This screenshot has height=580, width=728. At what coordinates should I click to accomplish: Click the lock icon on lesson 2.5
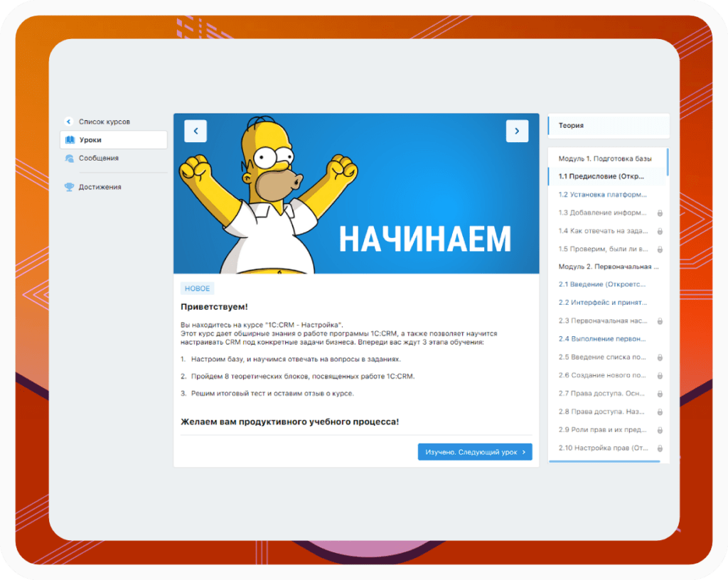point(660,358)
